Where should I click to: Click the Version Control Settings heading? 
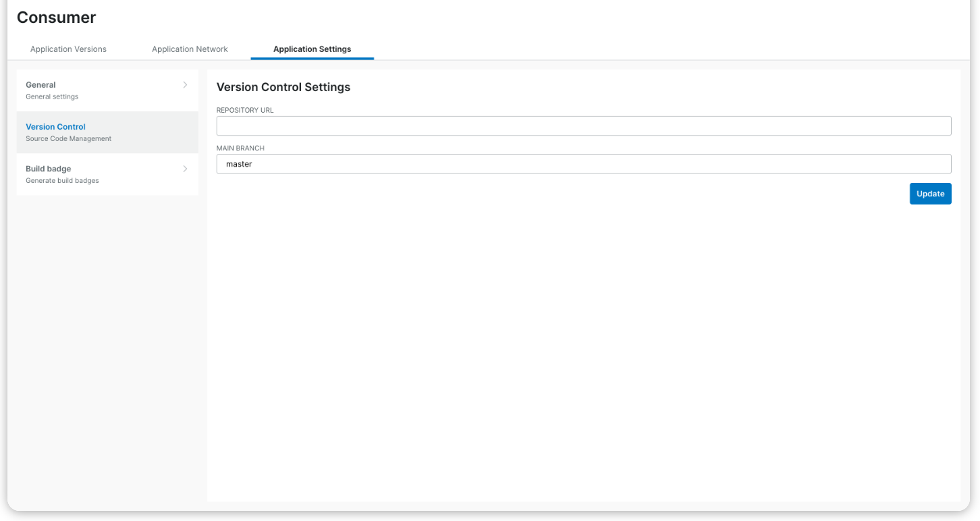coord(283,87)
